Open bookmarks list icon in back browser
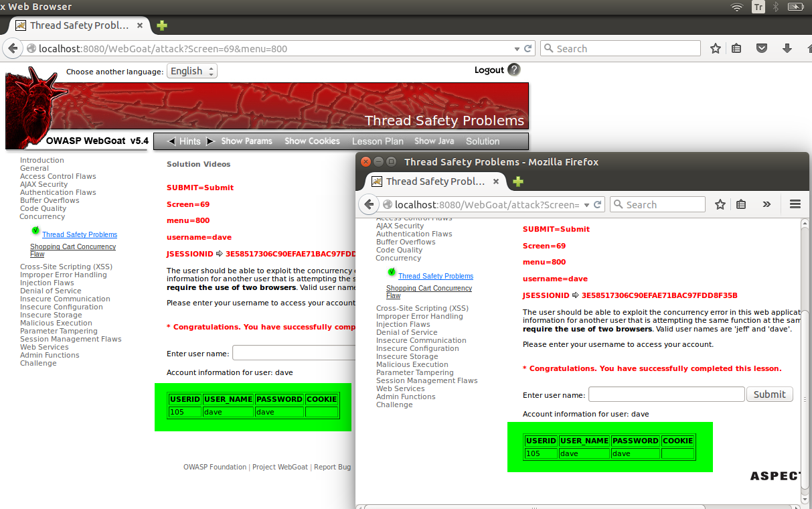The width and height of the screenshot is (812, 509). point(736,48)
